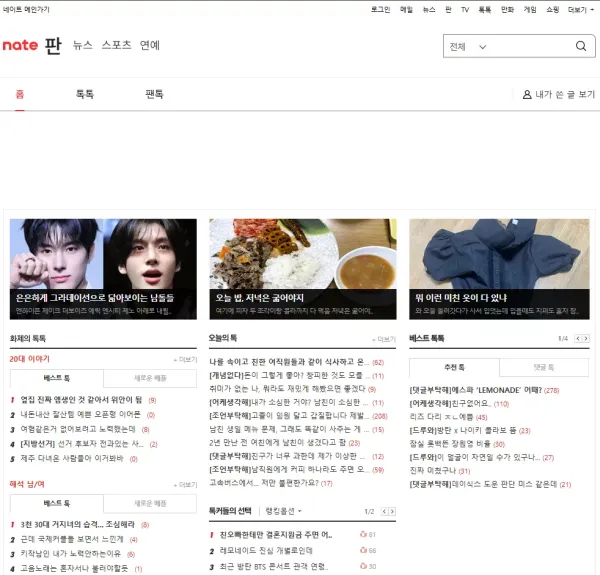Click 만화 in the top bar
600x575 pixels.
[507, 10]
